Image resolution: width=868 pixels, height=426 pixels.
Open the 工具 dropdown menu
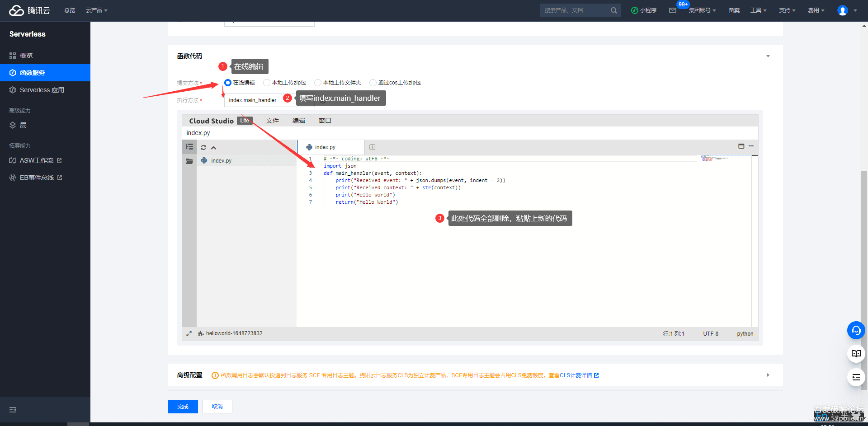(x=759, y=10)
